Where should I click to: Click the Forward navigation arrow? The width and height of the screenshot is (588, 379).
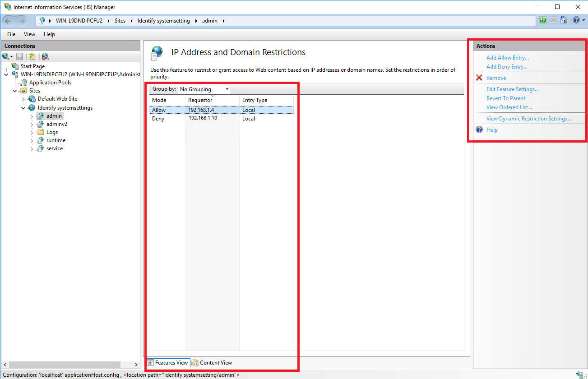(22, 21)
